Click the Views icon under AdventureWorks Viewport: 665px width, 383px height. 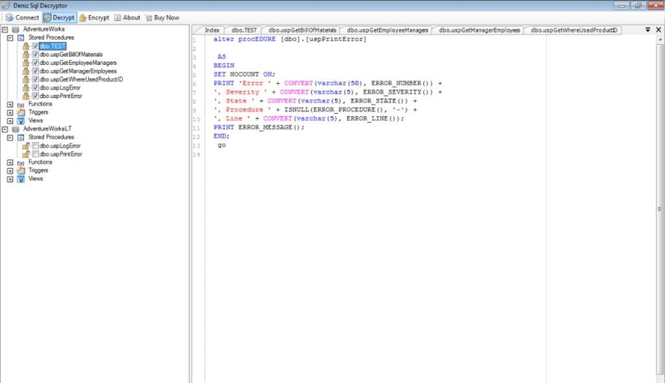[21, 121]
